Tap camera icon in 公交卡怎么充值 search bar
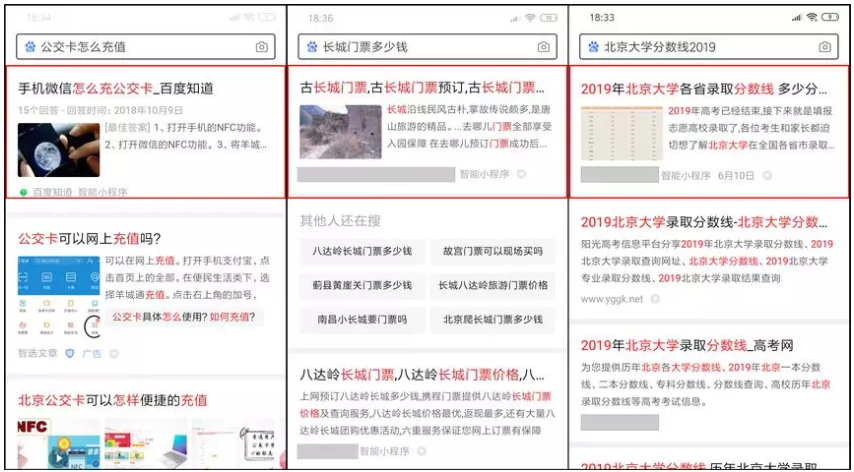Viewport: 854px width, 472px height. pos(261,47)
